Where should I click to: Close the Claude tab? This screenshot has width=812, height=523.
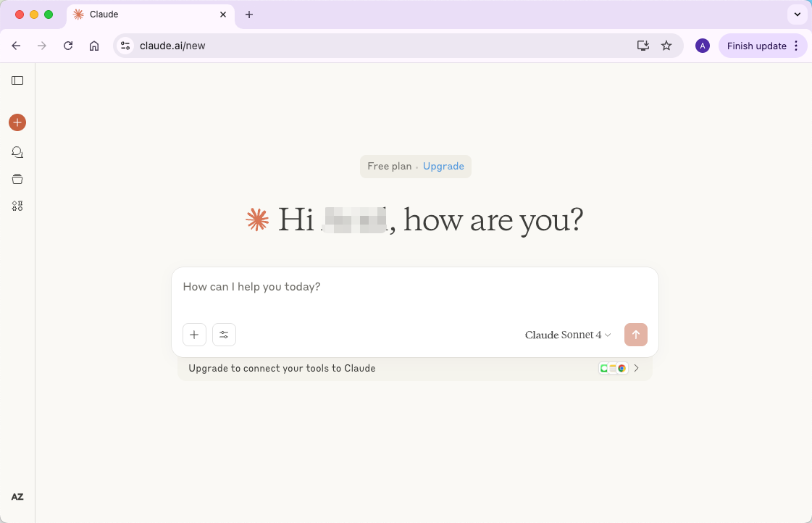(223, 14)
